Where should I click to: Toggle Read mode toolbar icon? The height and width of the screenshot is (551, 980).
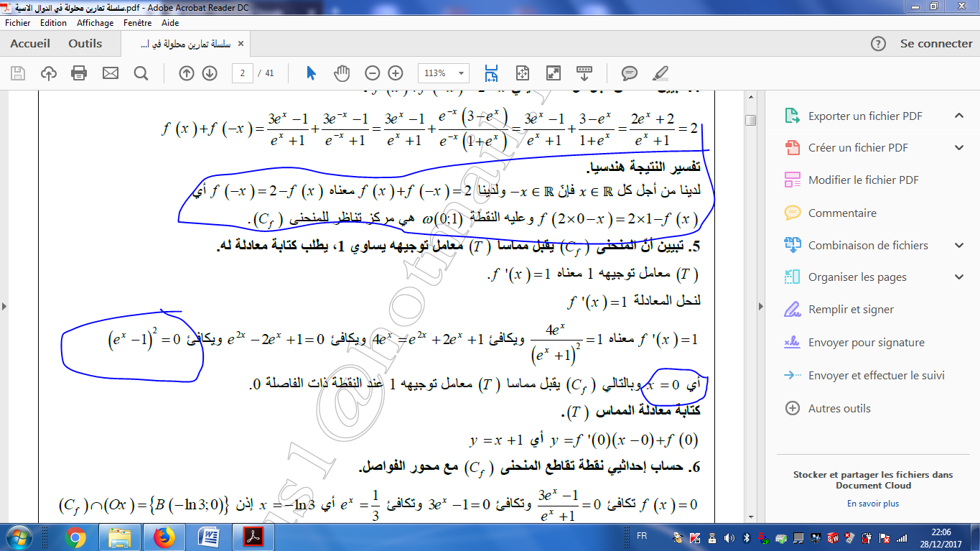(584, 73)
